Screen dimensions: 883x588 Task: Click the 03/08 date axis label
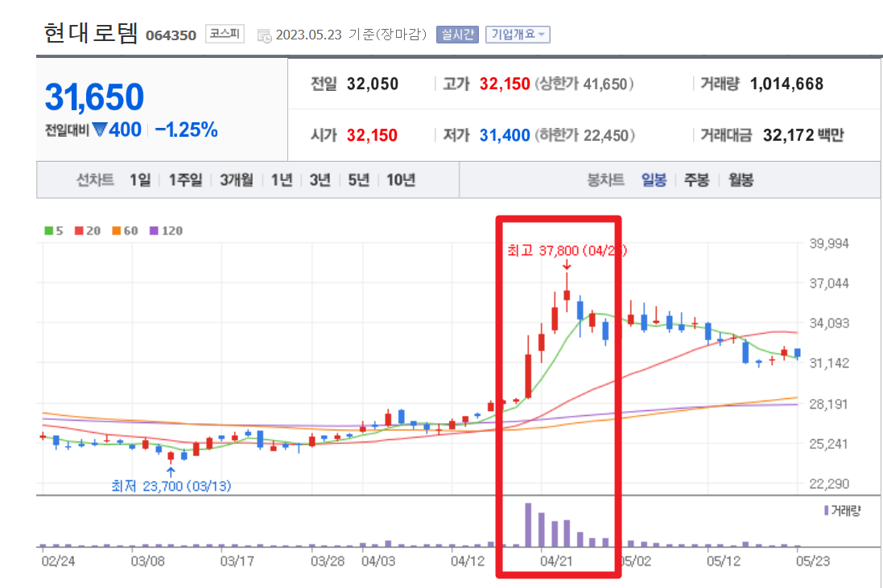pyautogui.click(x=147, y=561)
